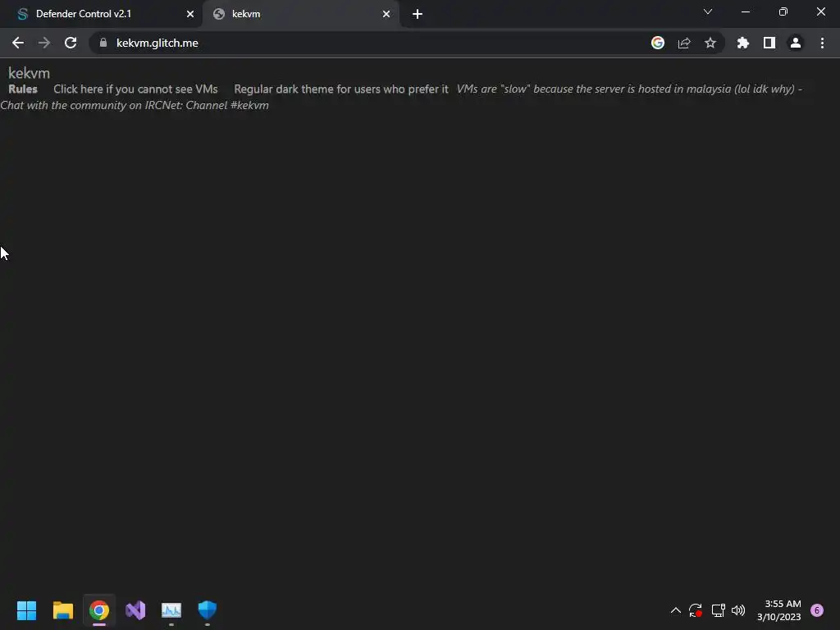Close the kekvm tab
Screen dimensions: 840x630
click(x=386, y=14)
